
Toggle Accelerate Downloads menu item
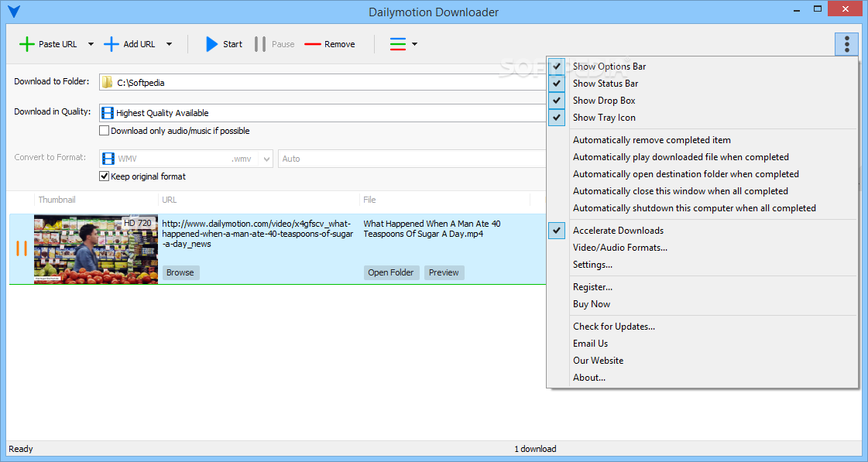pyautogui.click(x=702, y=231)
